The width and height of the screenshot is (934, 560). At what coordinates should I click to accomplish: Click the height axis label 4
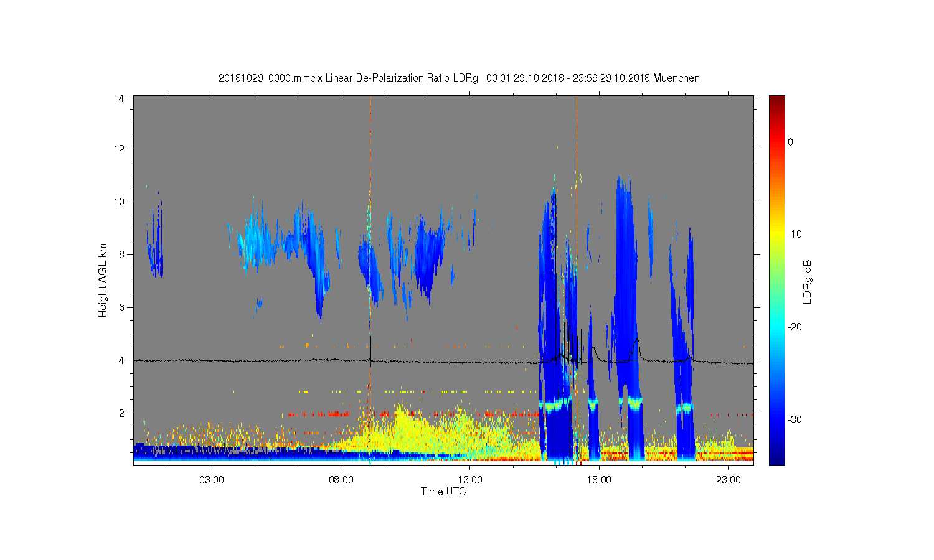pos(121,360)
